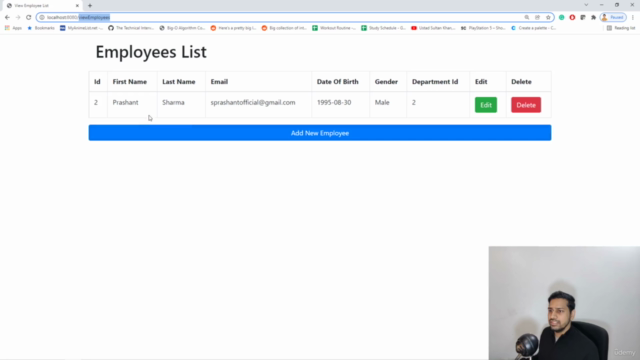Open the Apps bookmark shortcut

point(13,28)
